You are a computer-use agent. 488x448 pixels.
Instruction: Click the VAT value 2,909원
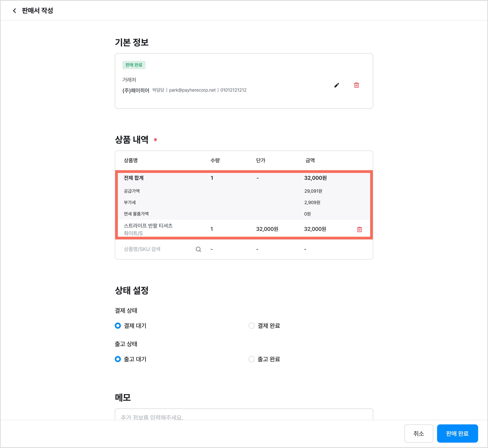[x=312, y=202]
